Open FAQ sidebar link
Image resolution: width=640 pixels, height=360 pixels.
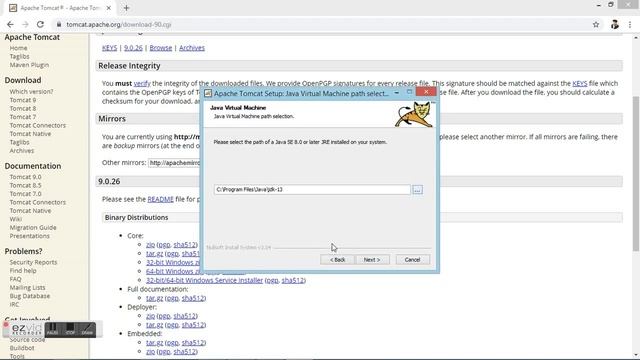(x=16, y=279)
